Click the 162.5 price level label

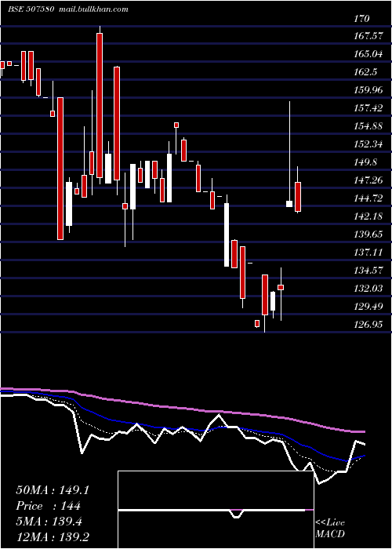pyautogui.click(x=366, y=72)
